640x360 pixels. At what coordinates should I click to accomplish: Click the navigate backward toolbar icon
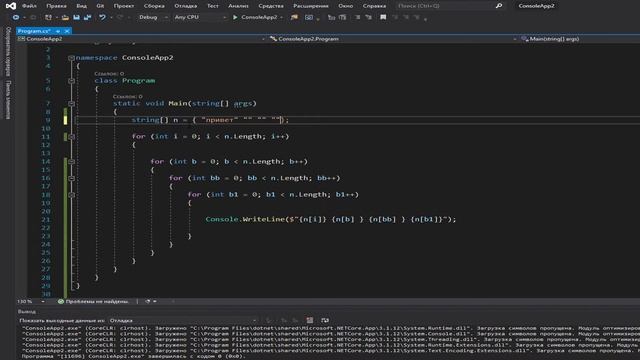point(16,18)
